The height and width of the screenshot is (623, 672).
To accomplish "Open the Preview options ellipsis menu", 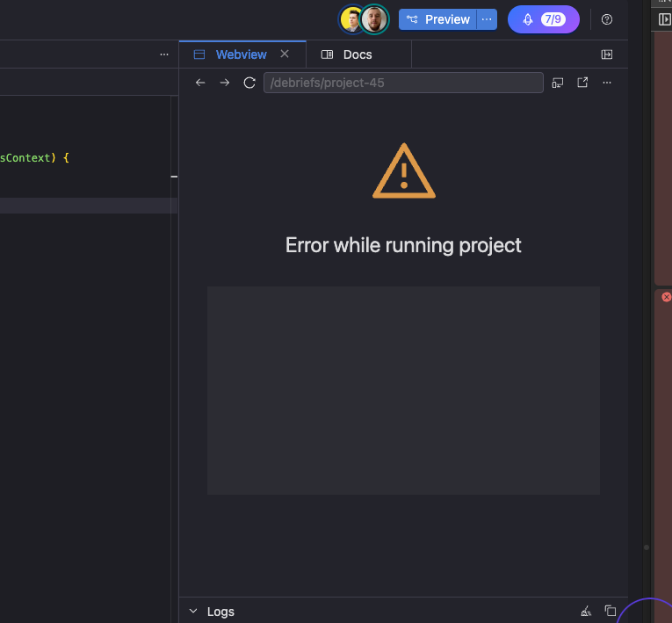I will (487, 19).
